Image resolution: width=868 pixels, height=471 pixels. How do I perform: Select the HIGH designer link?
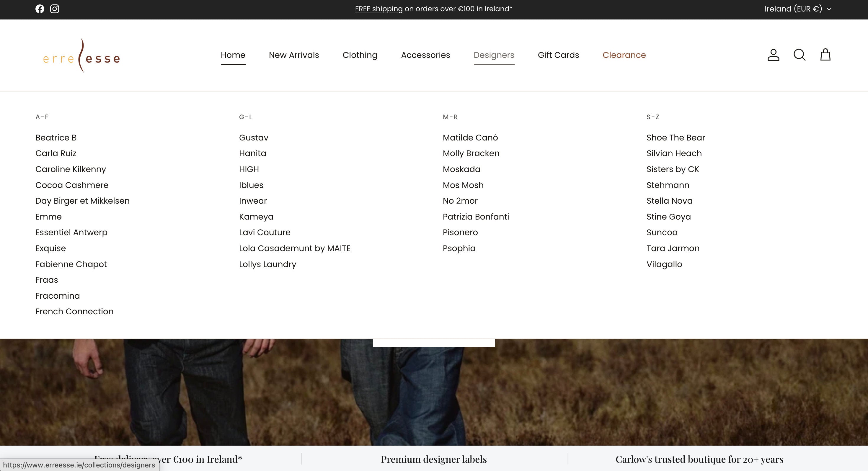pyautogui.click(x=249, y=169)
